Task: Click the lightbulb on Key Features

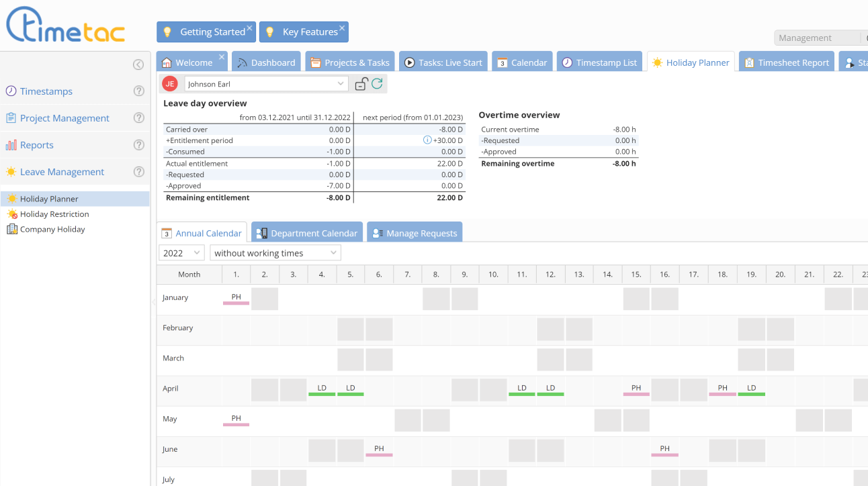Action: point(270,32)
